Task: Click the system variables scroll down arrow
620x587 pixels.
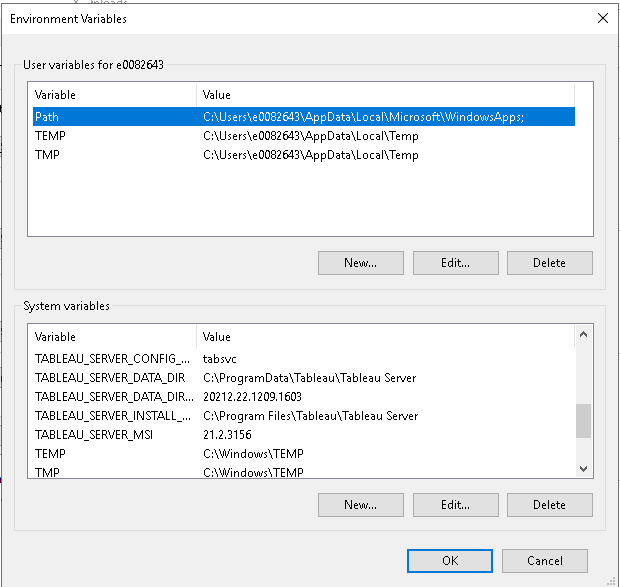Action: [583, 469]
